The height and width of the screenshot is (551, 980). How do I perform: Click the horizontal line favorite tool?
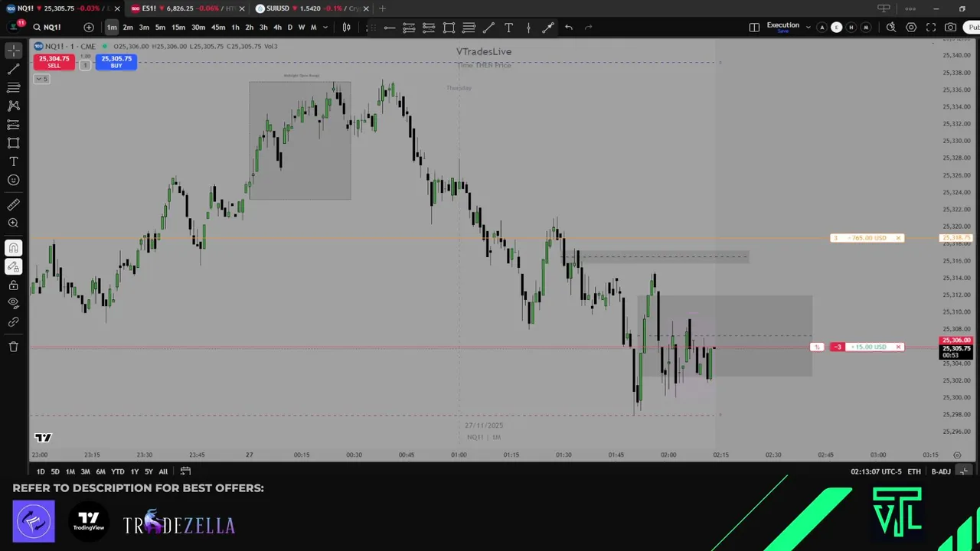pyautogui.click(x=389, y=28)
